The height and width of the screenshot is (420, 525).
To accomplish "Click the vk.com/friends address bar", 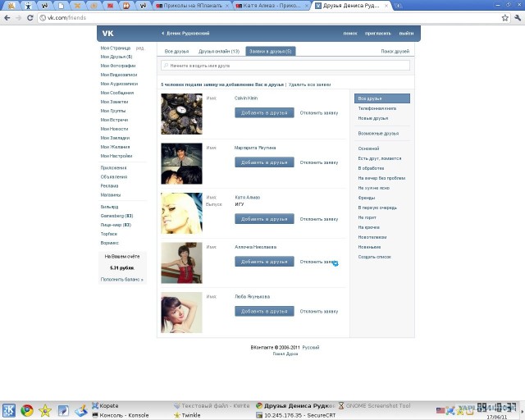I will coord(268,18).
